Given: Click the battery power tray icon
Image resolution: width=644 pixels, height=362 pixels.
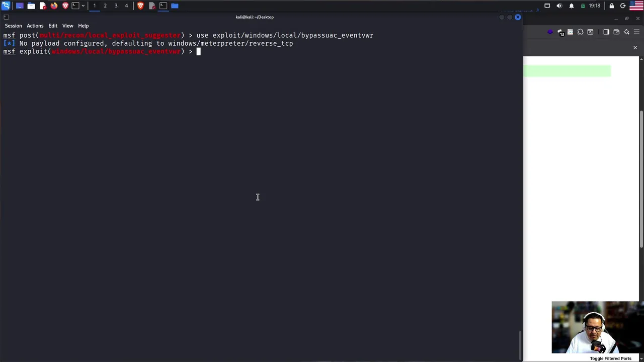Looking at the screenshot, I should coord(583,6).
